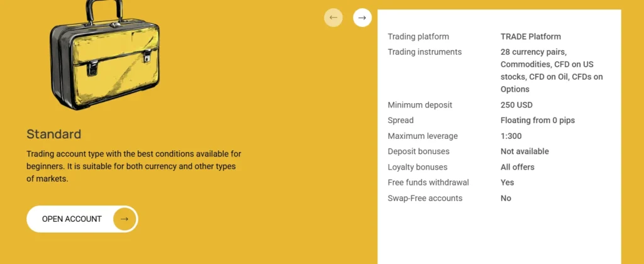The width and height of the screenshot is (644, 264).
Task: Click the Free funds withdrawal label
Action: [x=428, y=182]
